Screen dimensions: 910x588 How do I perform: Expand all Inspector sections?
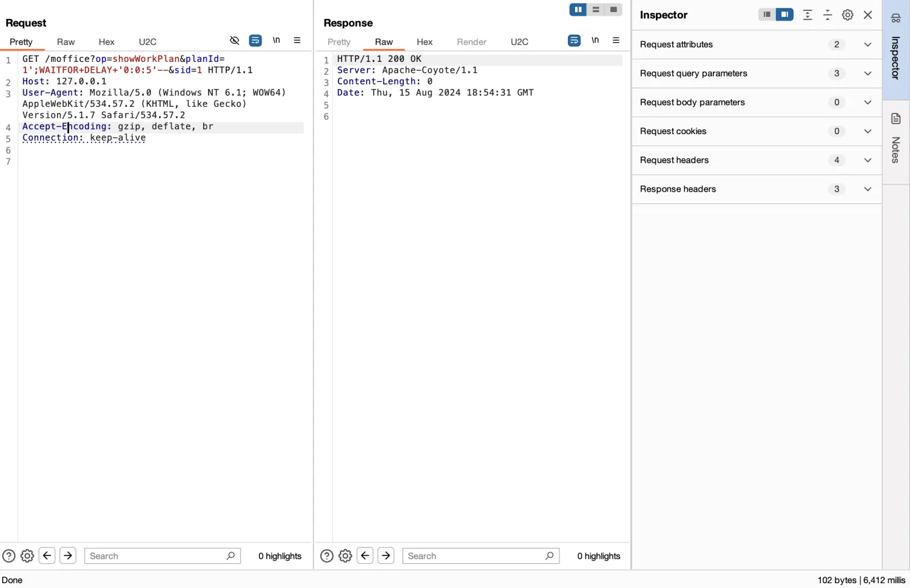pyautogui.click(x=807, y=15)
